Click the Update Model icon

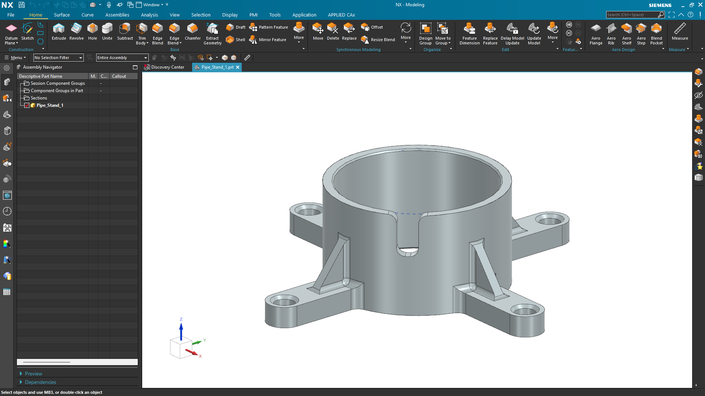(x=534, y=34)
